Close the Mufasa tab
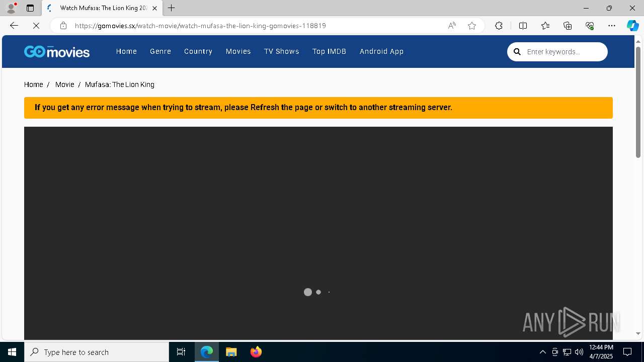Image resolution: width=644 pixels, height=362 pixels. click(x=154, y=8)
